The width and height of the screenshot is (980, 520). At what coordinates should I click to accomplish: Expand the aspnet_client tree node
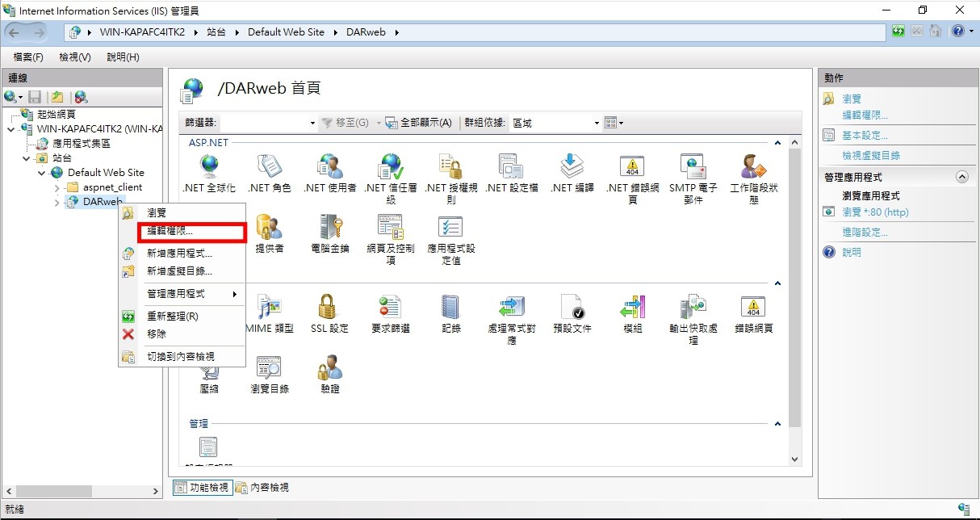click(x=57, y=187)
